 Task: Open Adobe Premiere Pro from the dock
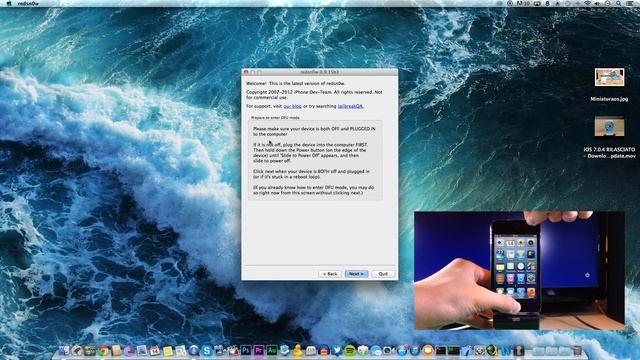tap(258, 351)
